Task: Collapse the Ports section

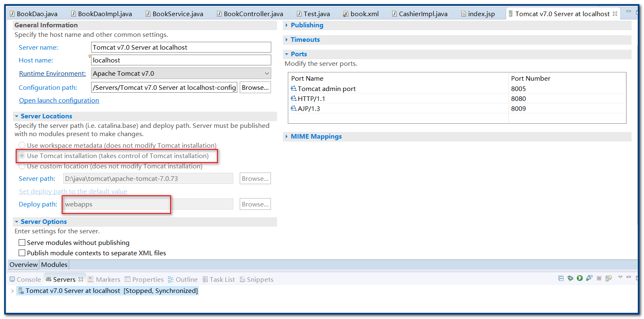Action: (x=287, y=54)
